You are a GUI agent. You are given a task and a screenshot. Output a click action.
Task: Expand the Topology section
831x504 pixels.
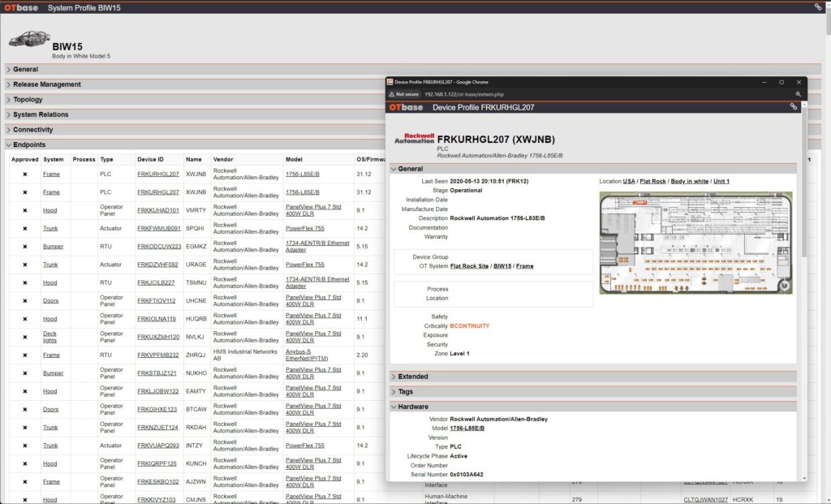(x=28, y=100)
